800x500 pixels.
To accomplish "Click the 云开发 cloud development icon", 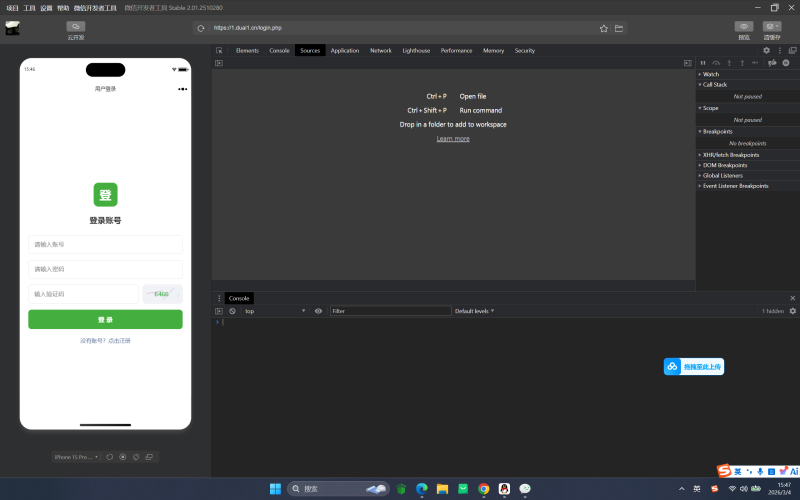I will [x=76, y=27].
